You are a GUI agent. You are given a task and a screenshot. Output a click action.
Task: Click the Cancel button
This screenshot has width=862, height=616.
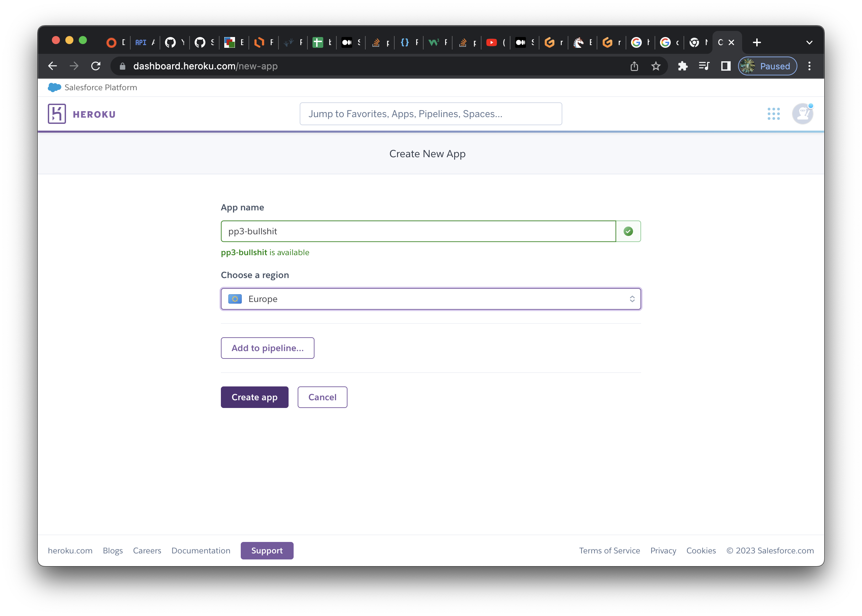(x=322, y=397)
